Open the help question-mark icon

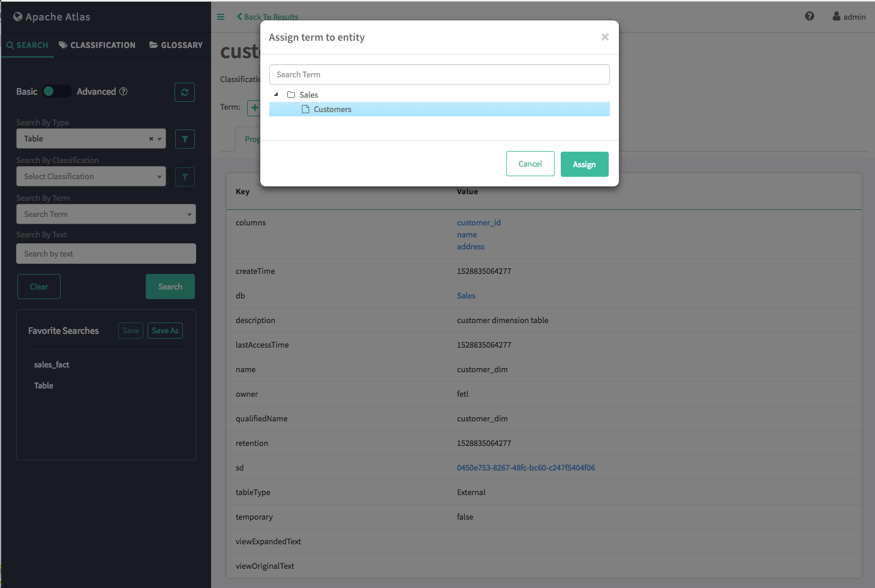(x=810, y=16)
